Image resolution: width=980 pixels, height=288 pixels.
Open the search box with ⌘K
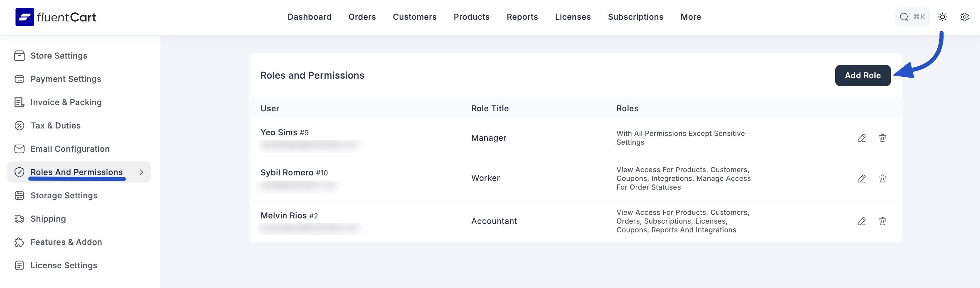pos(912,17)
